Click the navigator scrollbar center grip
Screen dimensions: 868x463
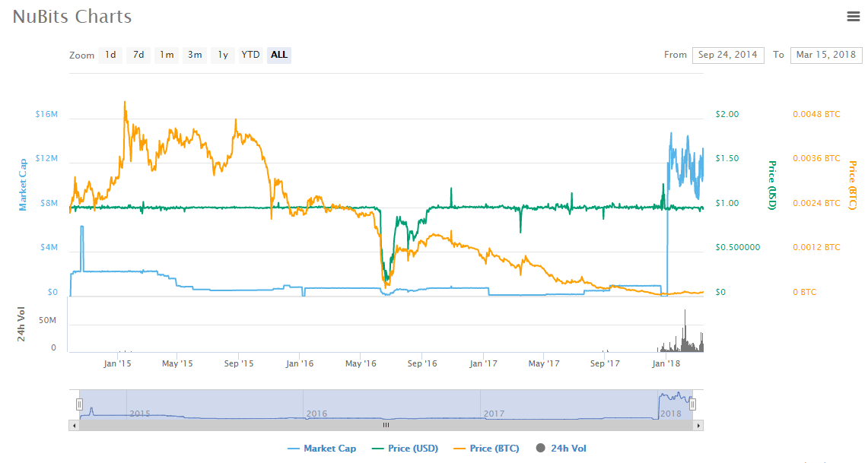click(x=386, y=426)
